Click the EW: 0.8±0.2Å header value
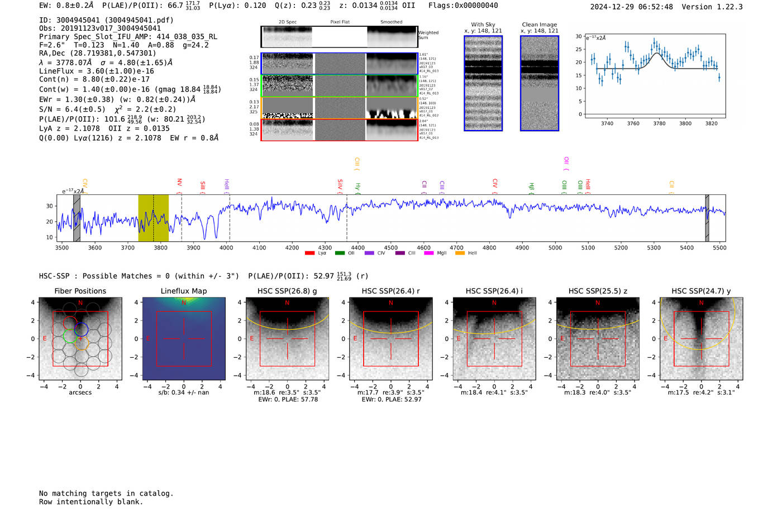 click(66, 6)
